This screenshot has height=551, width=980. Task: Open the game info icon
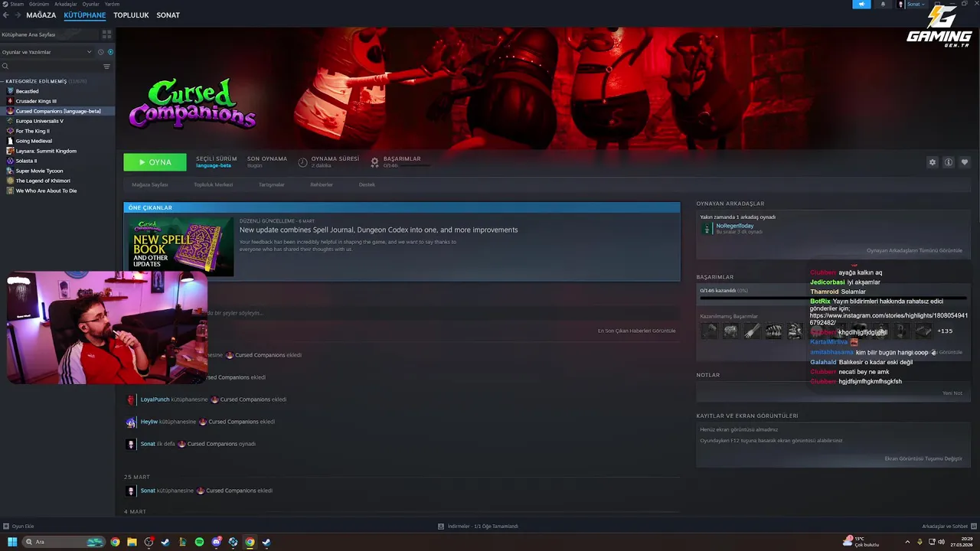click(948, 162)
